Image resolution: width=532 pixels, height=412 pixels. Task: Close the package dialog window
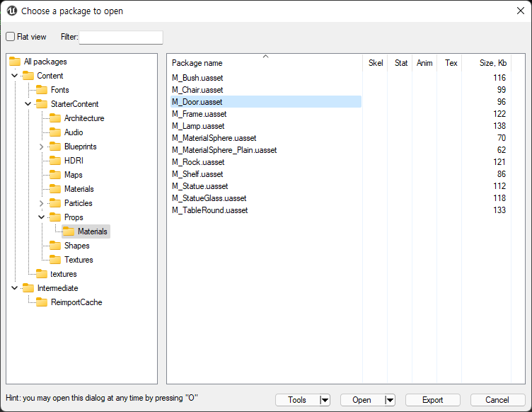pyautogui.click(x=521, y=11)
